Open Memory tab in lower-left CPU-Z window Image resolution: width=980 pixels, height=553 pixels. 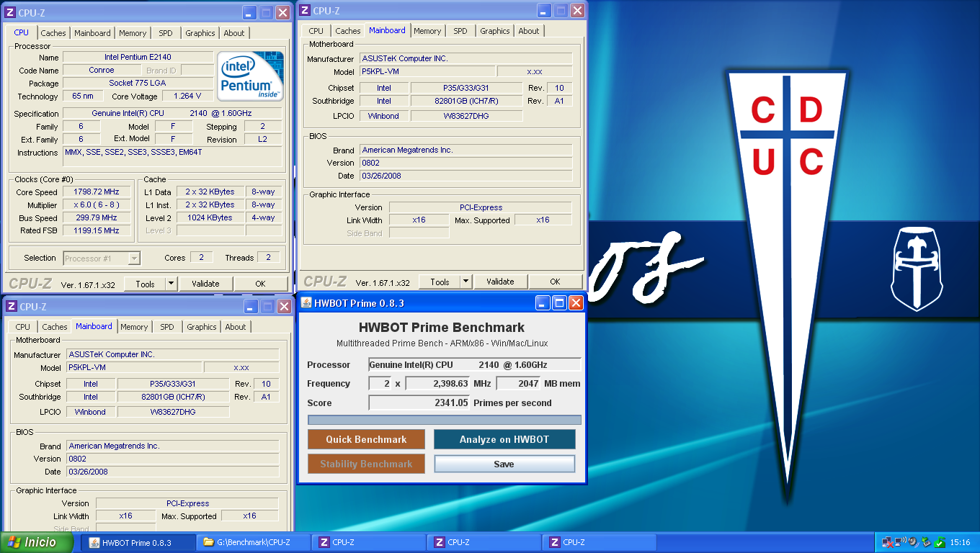tap(134, 327)
